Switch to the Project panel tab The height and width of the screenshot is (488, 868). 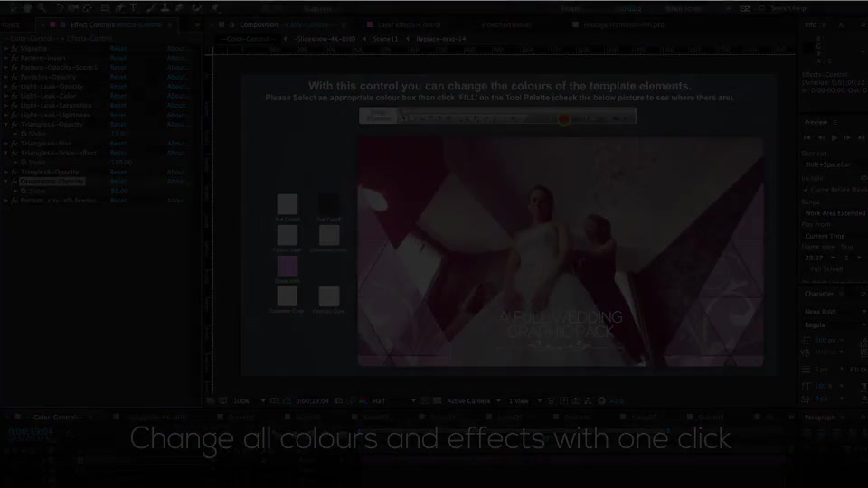10,25
